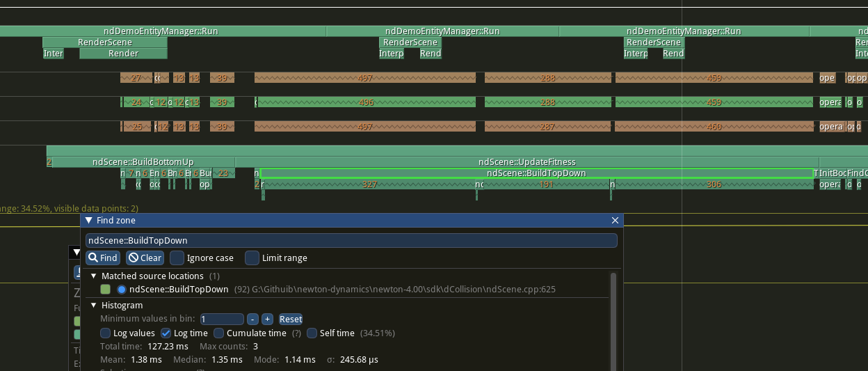Close the Find zone window
Viewport: 868px width, 371px height.
click(615, 220)
